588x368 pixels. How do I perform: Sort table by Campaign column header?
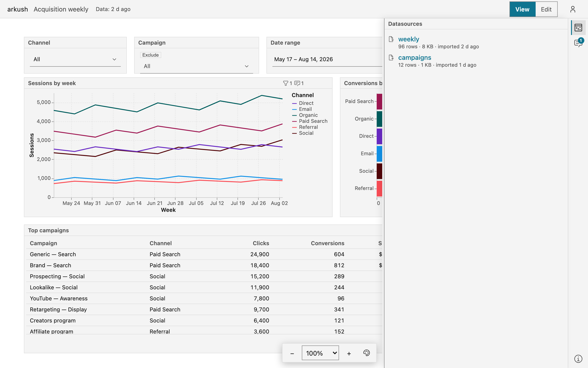(x=43, y=243)
